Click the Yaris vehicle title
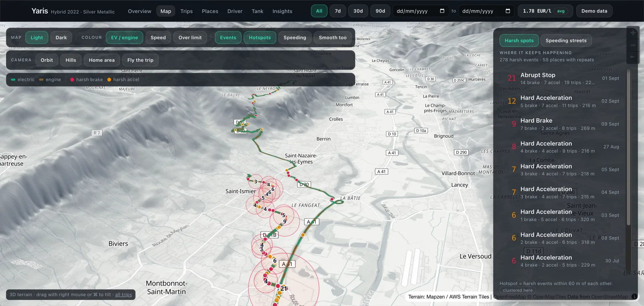 40,11
